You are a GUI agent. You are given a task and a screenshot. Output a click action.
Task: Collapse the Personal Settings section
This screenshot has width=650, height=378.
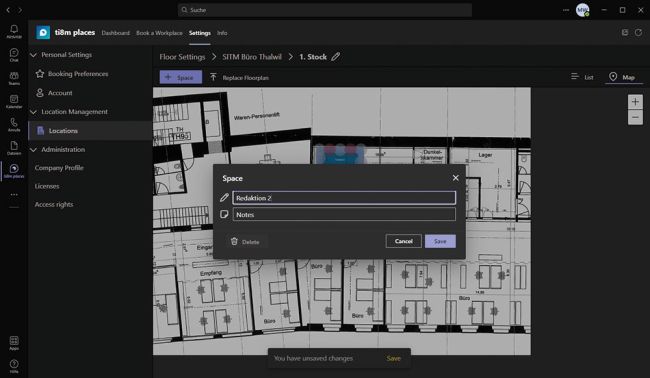pos(34,55)
